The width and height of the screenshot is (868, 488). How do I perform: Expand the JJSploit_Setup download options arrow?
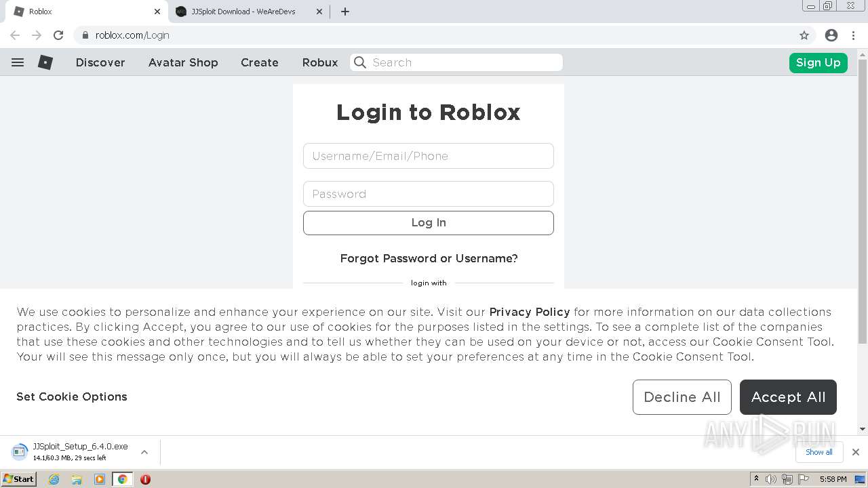(x=144, y=452)
